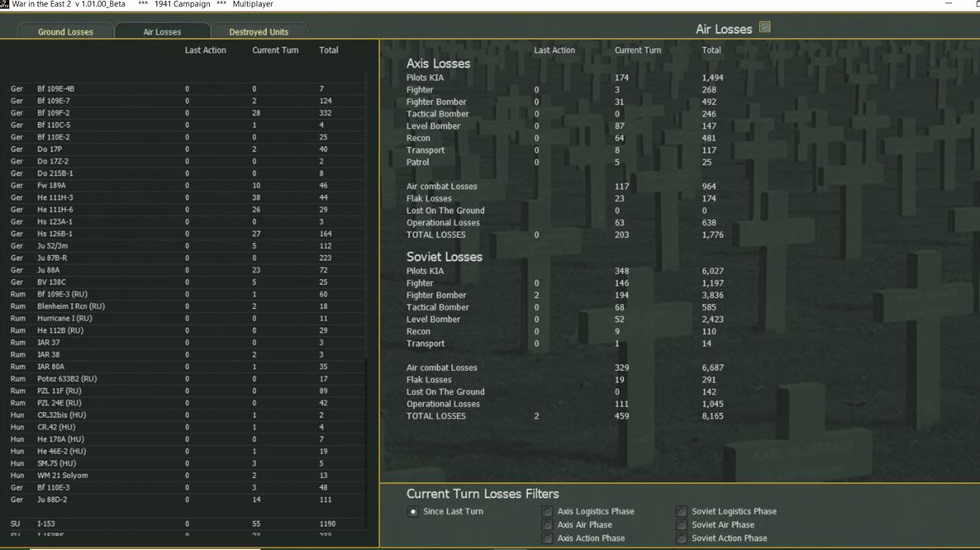Screen dimensions: 980x550
Task: Select the Do 17Z-2 row
Action: (x=186, y=161)
